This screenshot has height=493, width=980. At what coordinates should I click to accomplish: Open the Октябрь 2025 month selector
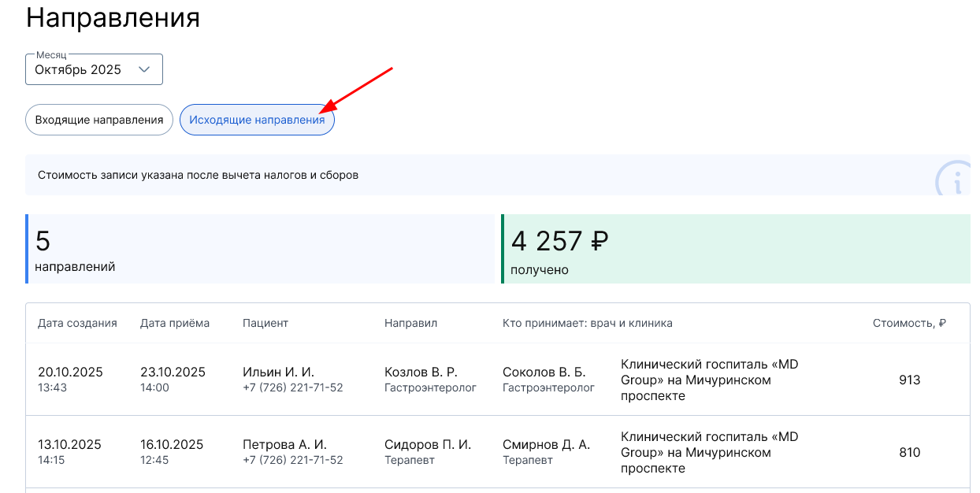(x=94, y=69)
